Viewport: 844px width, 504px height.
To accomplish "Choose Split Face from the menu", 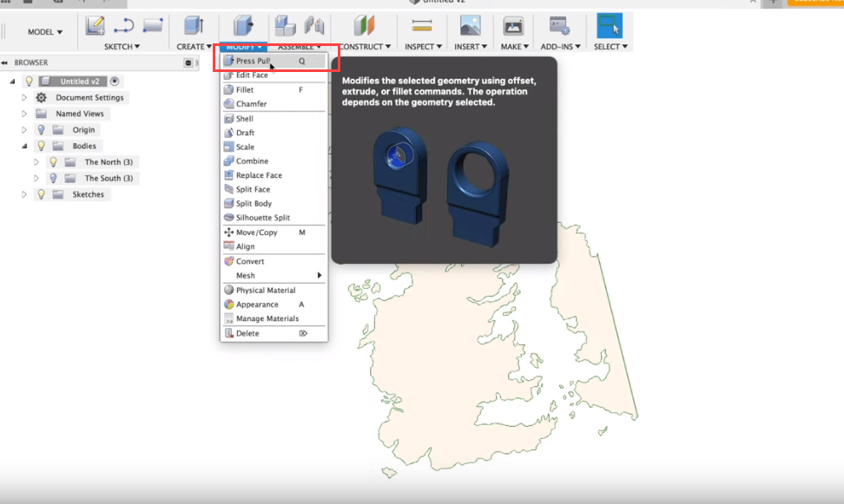I will (x=274, y=189).
